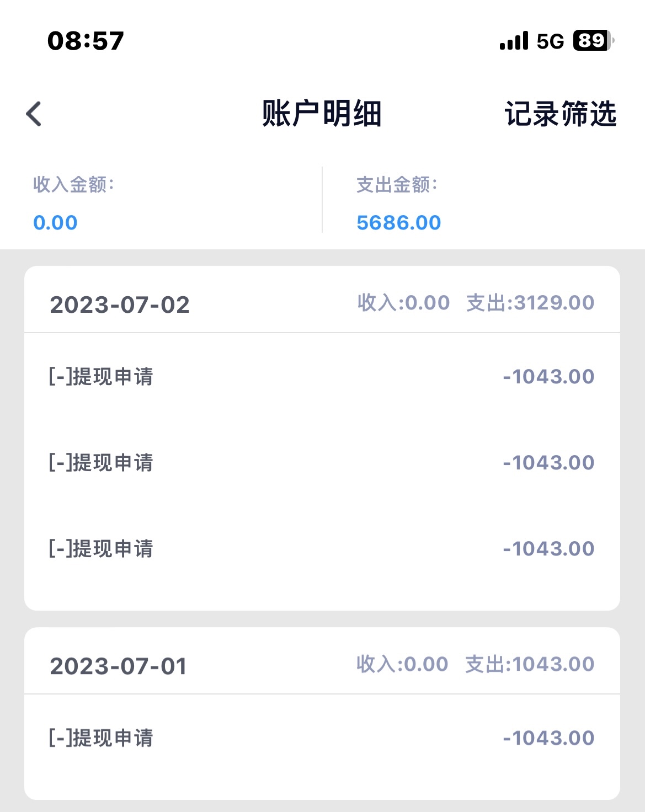Viewport: 645px width, 812px height.
Task: Tap the 2023-07-02 date header
Action: (x=120, y=305)
